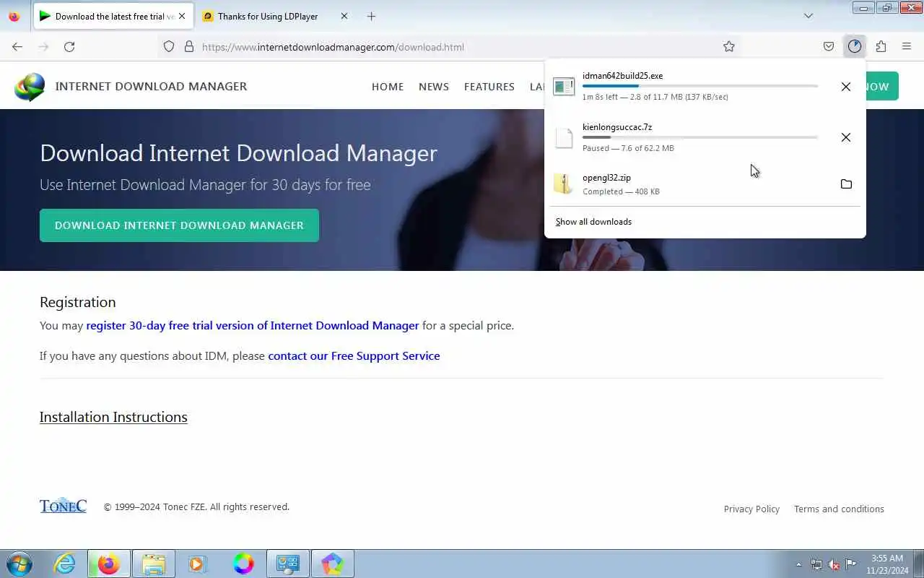Open the Pocket save icon

point(829,47)
